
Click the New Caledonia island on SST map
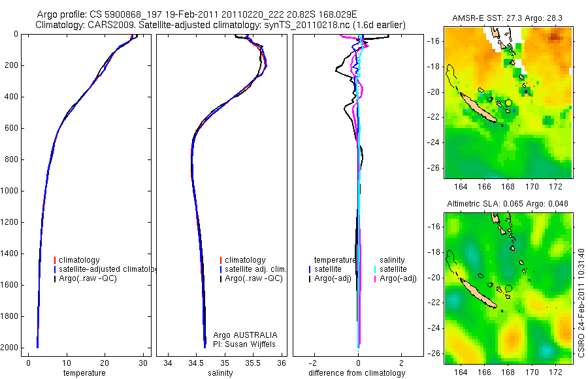478,108
